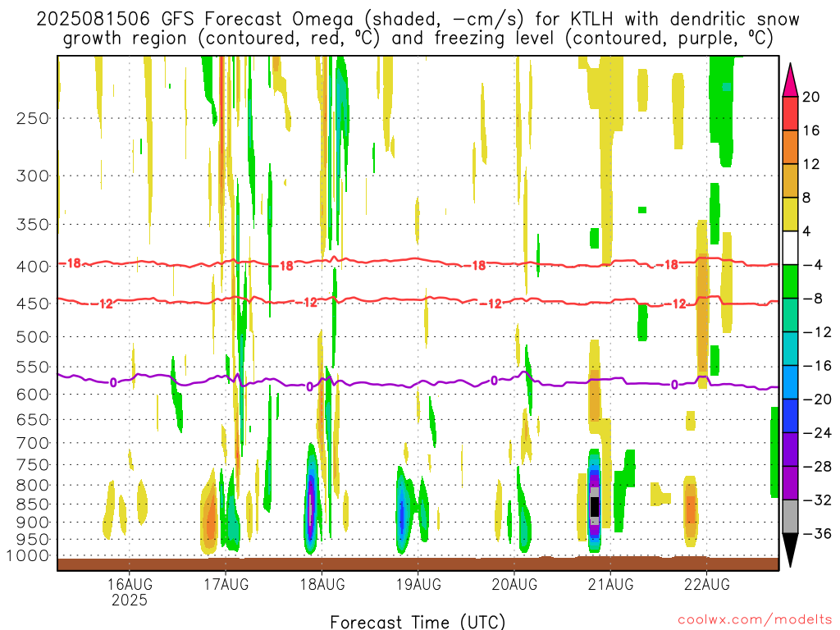The image size is (840, 630).
Task: Click the 250 pressure level label
Action: coord(33,118)
